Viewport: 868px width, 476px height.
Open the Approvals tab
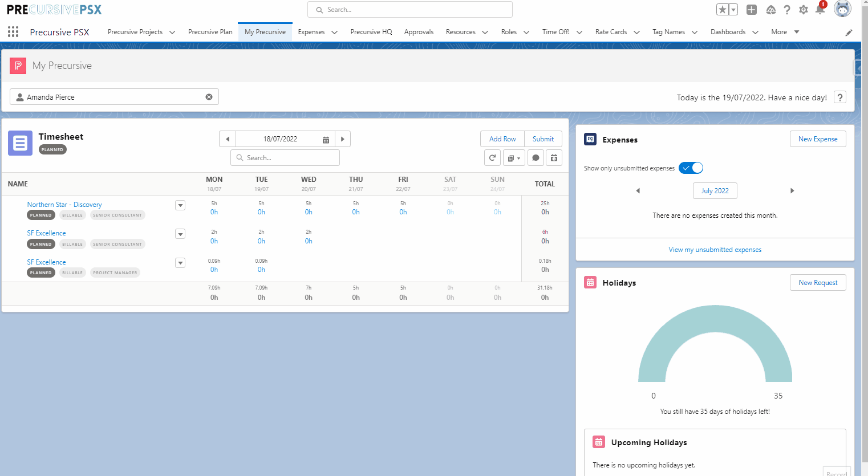pos(419,32)
